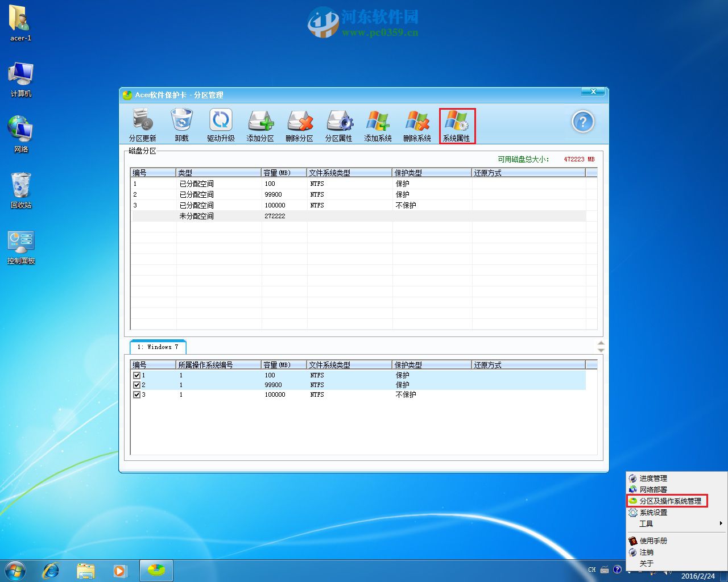728x582 pixels.
Task: Select the 删除分区 delete partition icon
Action: tap(299, 124)
